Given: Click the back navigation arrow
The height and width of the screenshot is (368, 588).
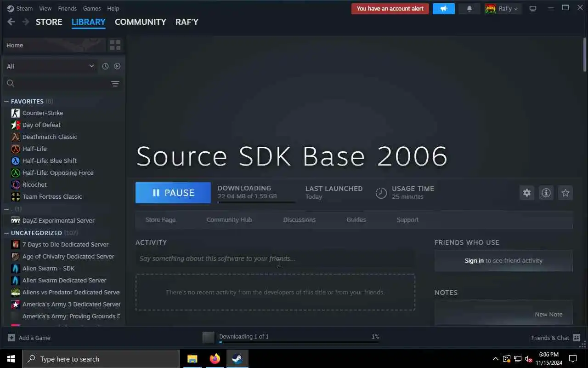Looking at the screenshot, I should [x=11, y=22].
